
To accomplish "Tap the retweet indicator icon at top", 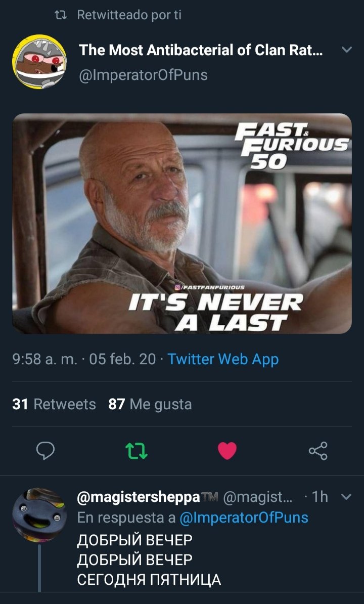I will point(60,15).
